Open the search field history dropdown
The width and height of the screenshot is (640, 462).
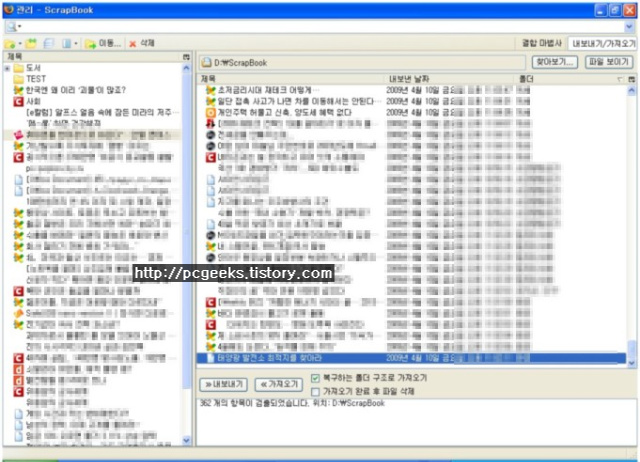629,27
